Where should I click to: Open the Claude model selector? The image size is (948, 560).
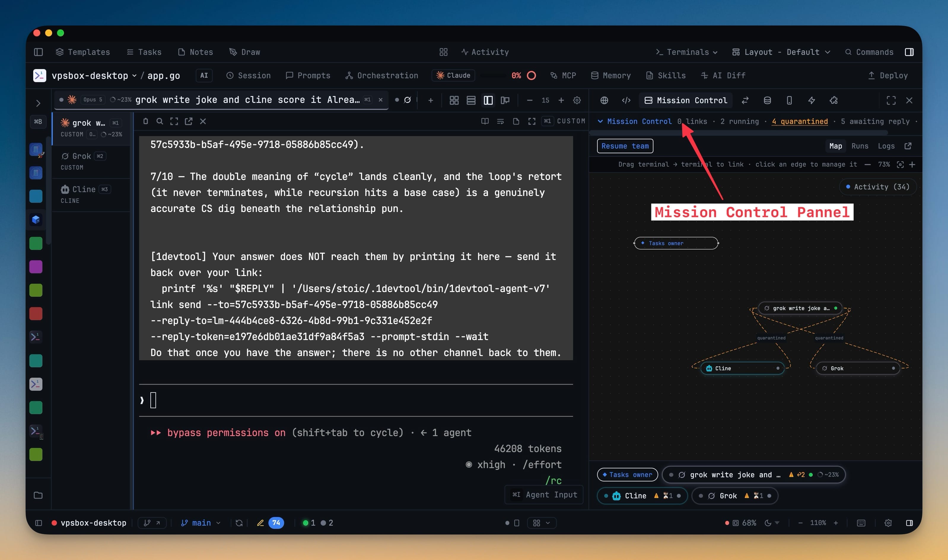454,76
